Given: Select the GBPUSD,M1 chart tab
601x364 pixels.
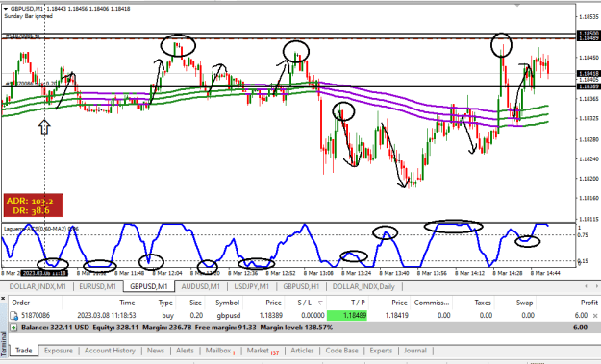Looking at the screenshot, I should pos(149,286).
